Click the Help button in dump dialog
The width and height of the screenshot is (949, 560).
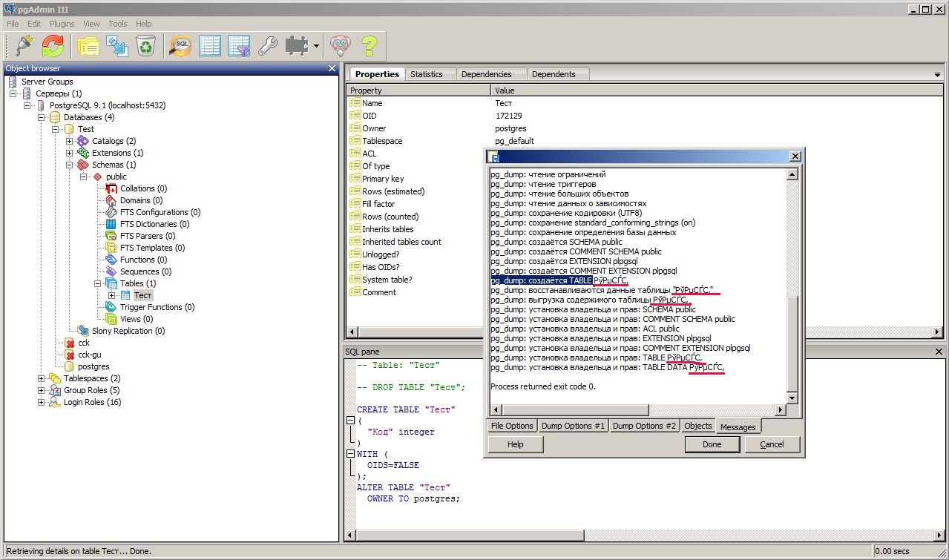[516, 444]
